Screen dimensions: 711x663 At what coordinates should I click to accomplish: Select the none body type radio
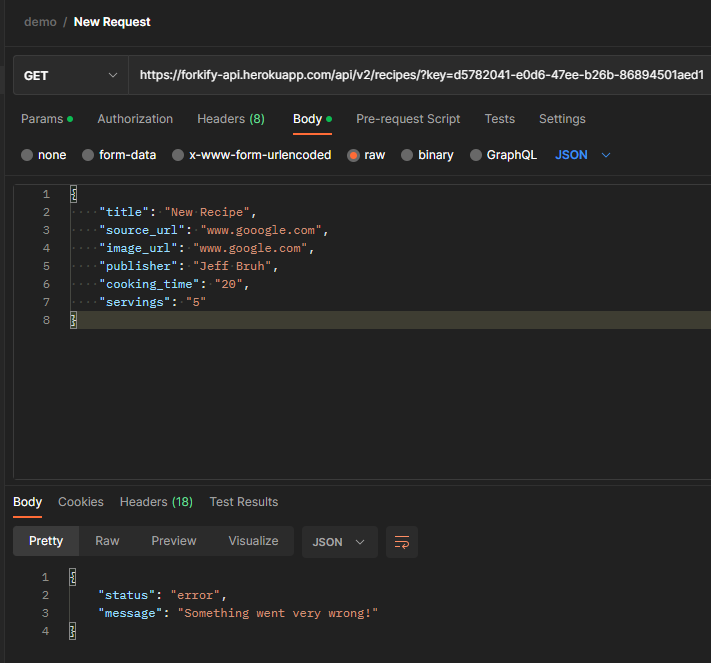pos(27,155)
